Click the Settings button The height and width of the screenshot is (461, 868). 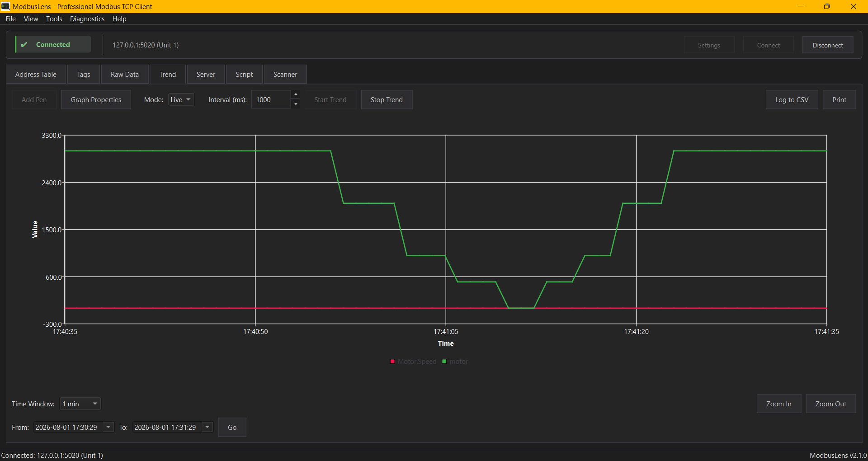tap(709, 45)
